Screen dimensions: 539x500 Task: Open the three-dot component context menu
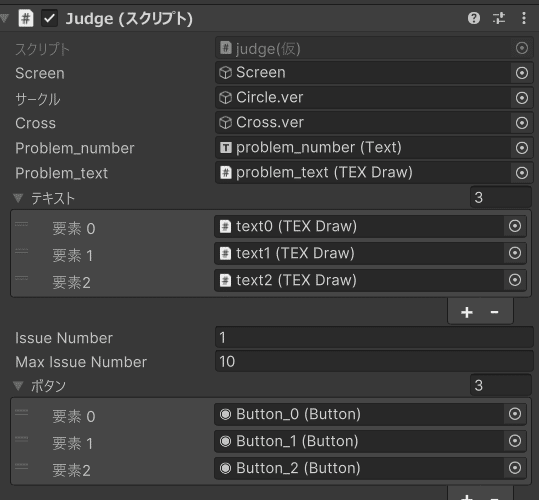524,18
